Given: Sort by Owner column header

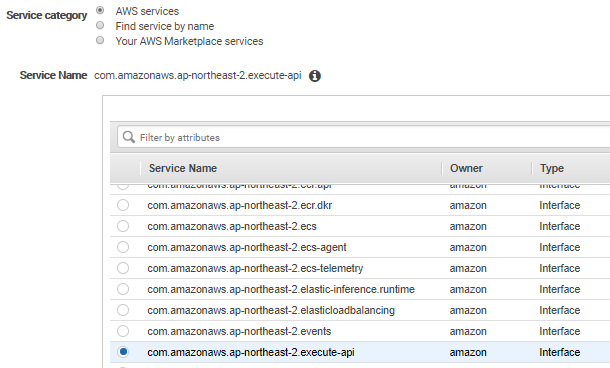Looking at the screenshot, I should [466, 168].
